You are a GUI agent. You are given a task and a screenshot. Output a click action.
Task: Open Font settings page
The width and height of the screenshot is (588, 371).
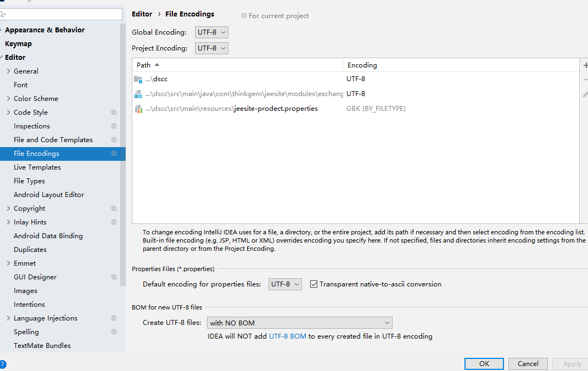[x=21, y=85]
